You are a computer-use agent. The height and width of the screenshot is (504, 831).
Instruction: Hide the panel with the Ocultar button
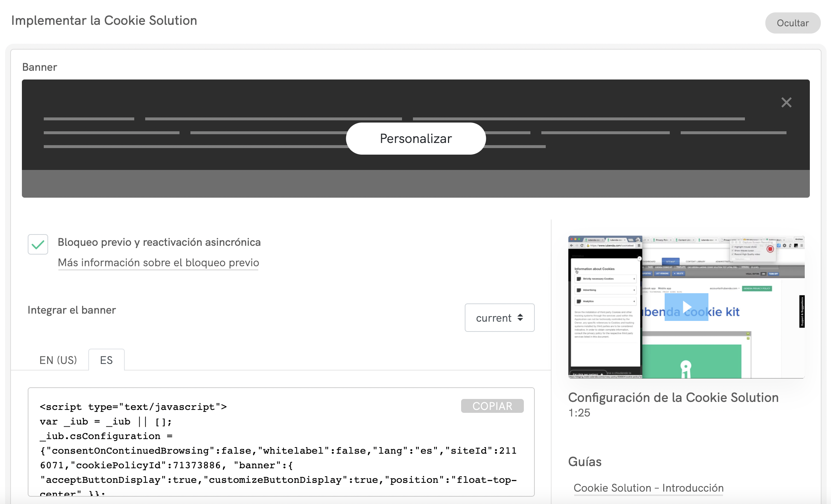pos(793,23)
